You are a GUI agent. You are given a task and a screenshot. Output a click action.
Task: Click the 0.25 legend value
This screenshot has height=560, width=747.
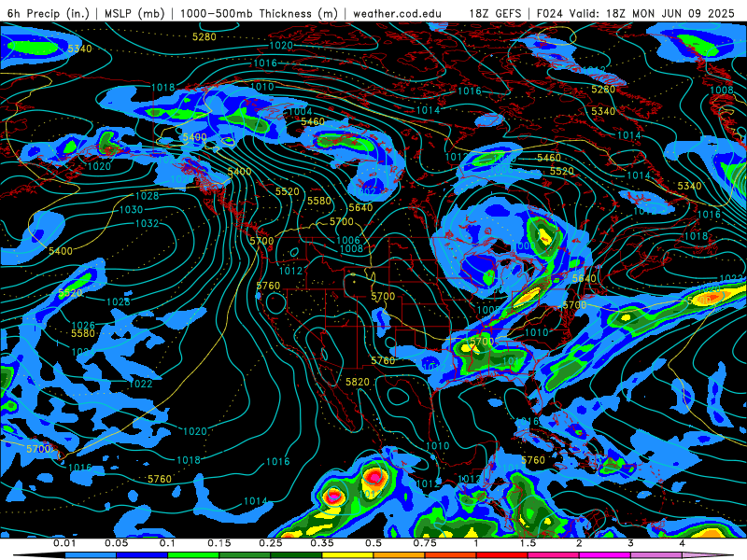click(x=271, y=543)
